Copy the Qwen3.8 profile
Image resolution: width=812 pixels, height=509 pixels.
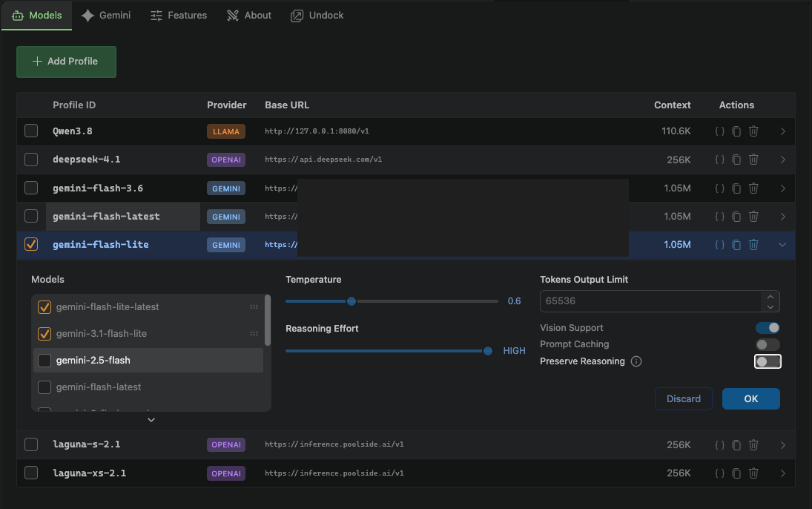736,131
